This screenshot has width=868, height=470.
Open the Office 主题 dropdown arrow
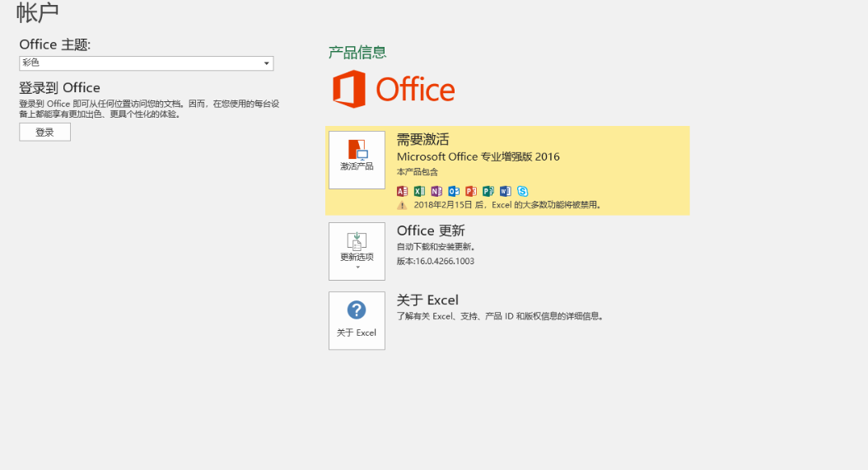pyautogui.click(x=266, y=63)
